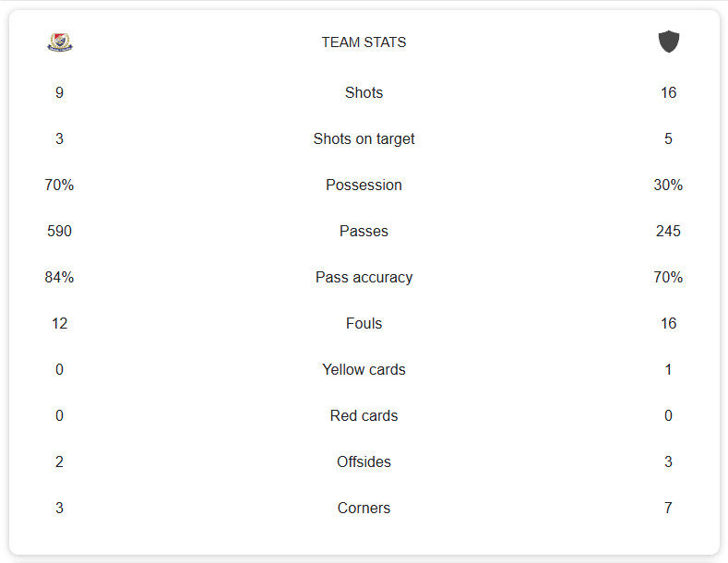Click the away team 7 corners value
Screen dimensions: 728x563
click(668, 508)
